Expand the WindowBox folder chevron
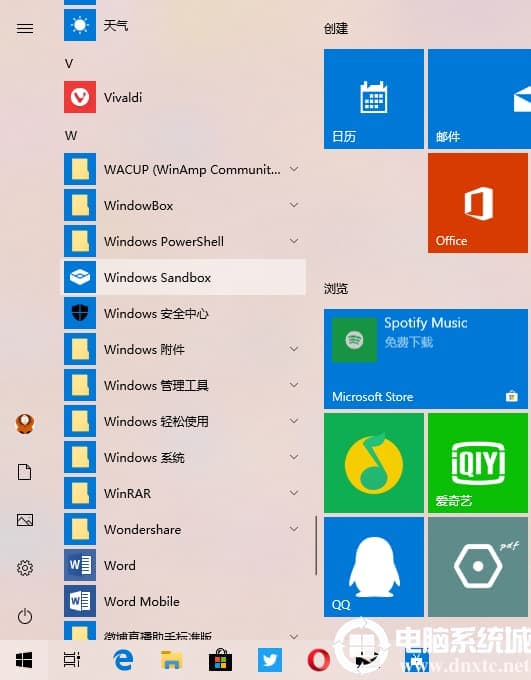This screenshot has height=680, width=531. click(x=294, y=205)
